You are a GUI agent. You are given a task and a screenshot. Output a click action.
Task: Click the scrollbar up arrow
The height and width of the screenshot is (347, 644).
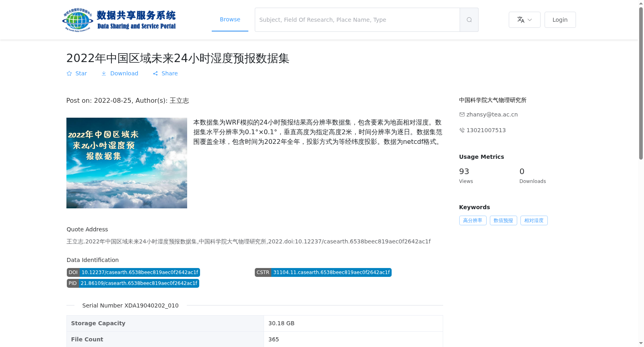tap(641, 3)
